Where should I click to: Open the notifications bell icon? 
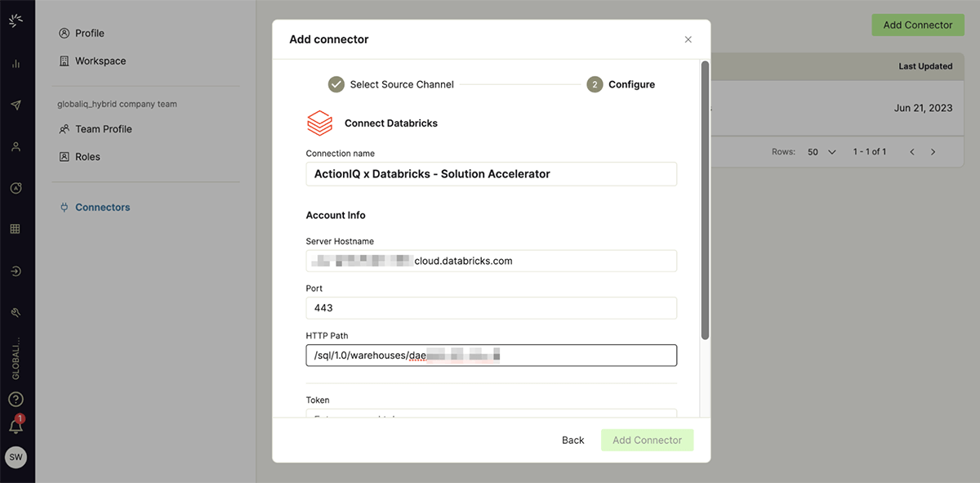16,426
